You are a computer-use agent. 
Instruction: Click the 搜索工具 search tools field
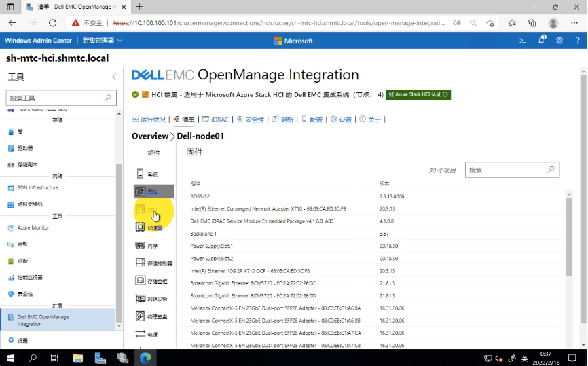[x=61, y=98]
